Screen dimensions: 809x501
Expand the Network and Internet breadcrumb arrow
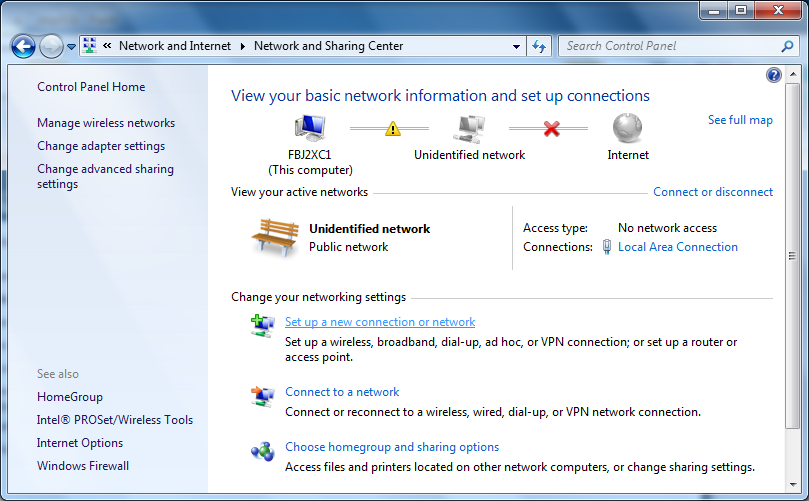242,46
